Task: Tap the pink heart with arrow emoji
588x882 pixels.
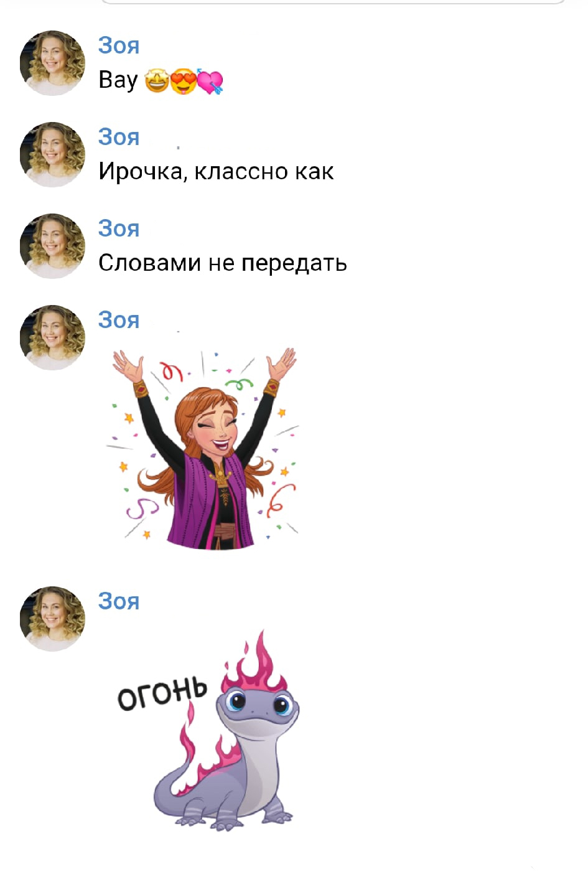Action: point(210,82)
